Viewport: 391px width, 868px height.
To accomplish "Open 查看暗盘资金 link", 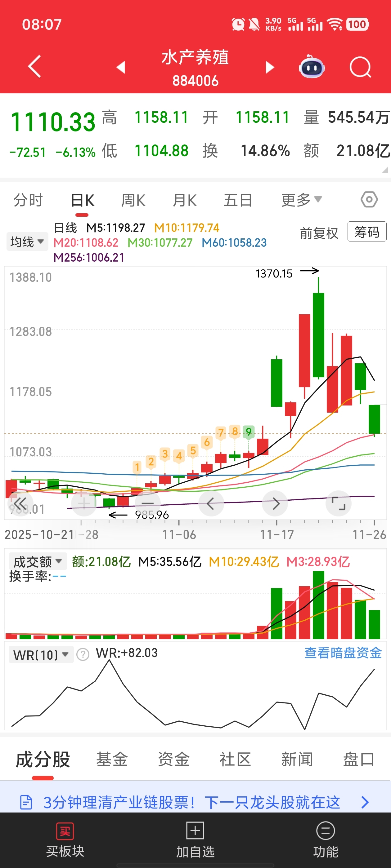I will [x=343, y=653].
